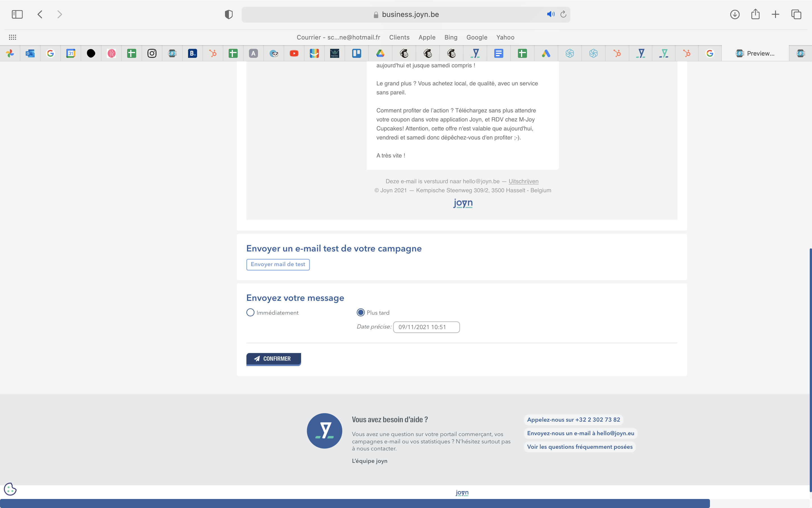The width and height of the screenshot is (812, 508).
Task: Switch to the Outlook tab
Action: pos(30,53)
